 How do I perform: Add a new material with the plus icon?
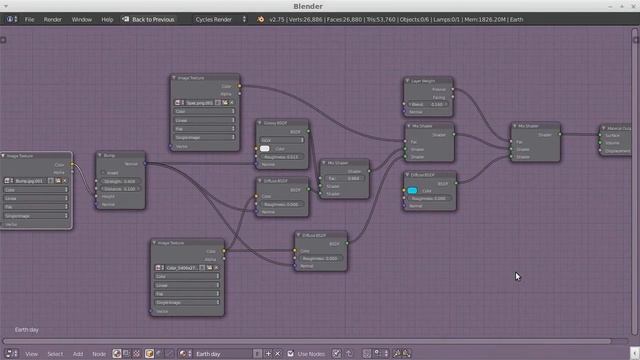tap(268, 353)
